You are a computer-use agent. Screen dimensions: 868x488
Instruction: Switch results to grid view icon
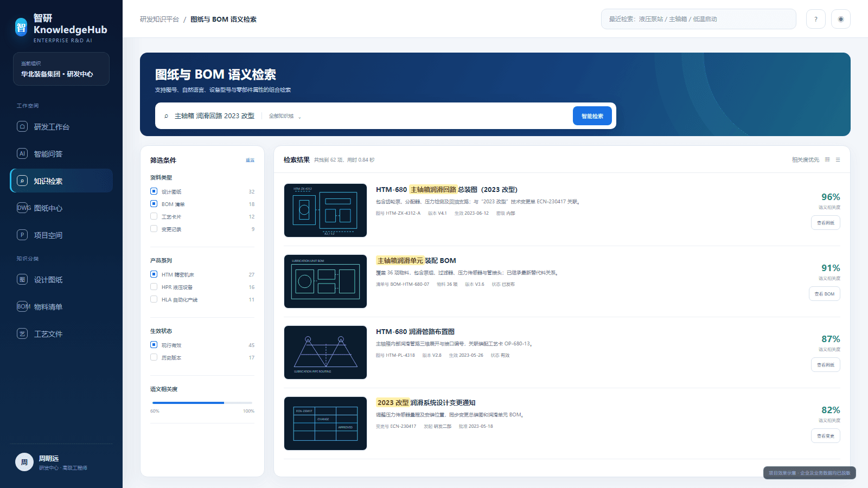coord(827,160)
